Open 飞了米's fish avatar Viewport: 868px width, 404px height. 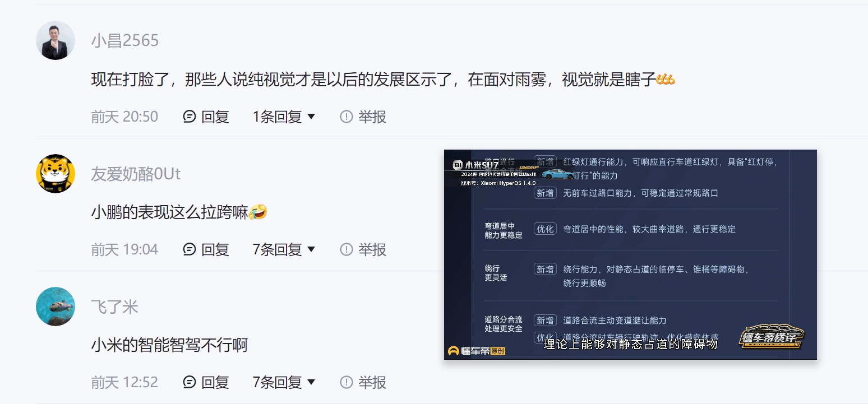click(56, 307)
